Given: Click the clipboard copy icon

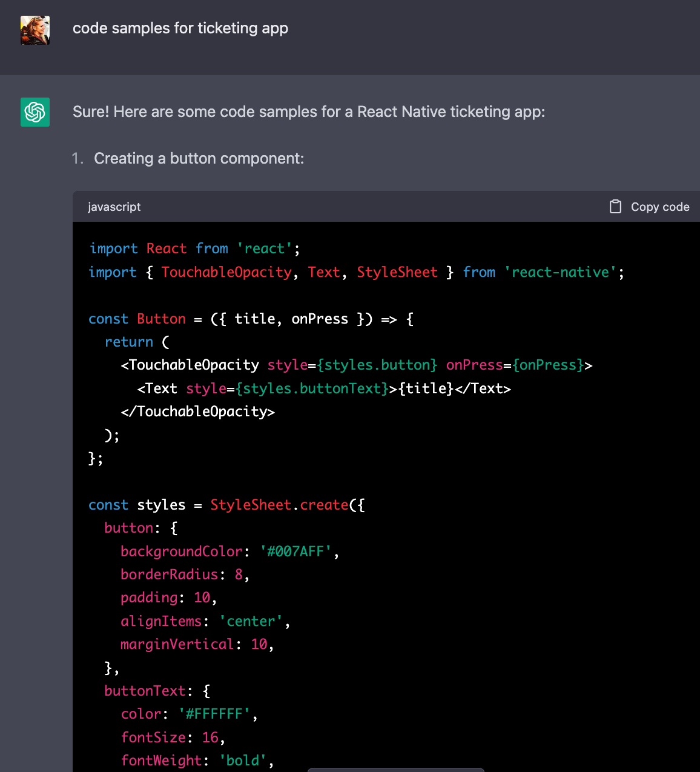Looking at the screenshot, I should click(615, 207).
